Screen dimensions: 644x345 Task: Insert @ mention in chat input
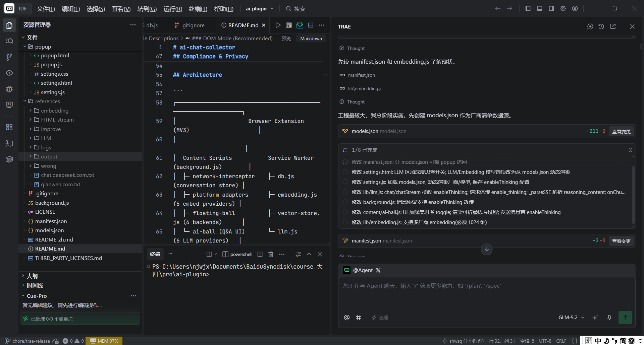click(x=347, y=318)
